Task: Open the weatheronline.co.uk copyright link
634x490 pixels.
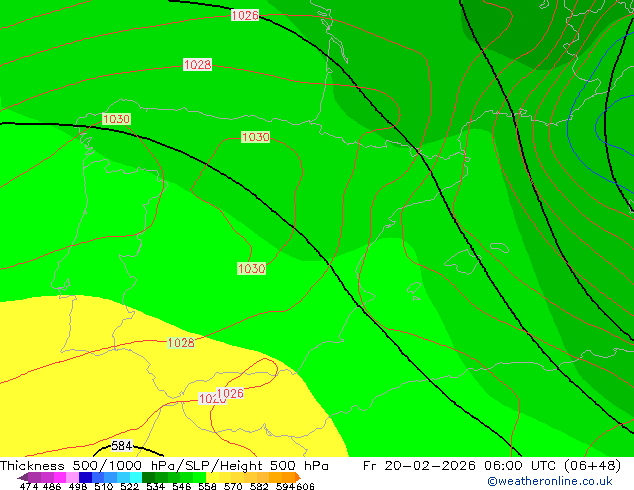Action: pos(550,481)
